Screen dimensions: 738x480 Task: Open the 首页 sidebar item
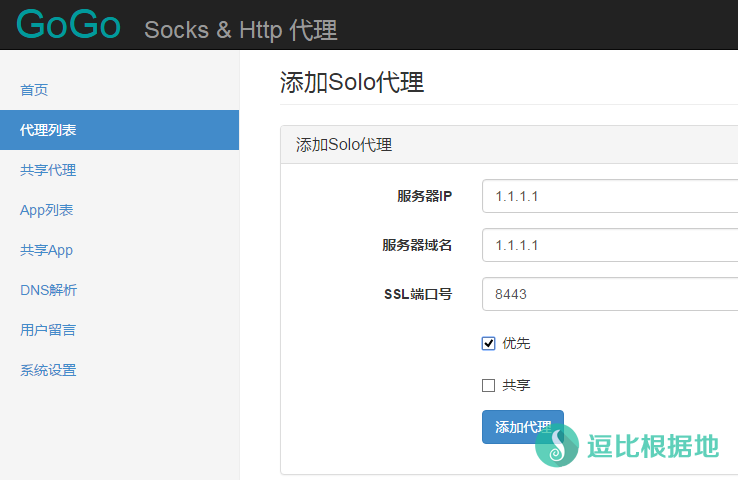(34, 90)
